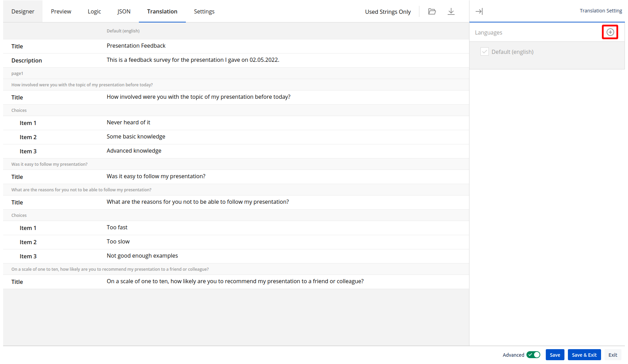Toggle the Advanced switch off
Viewport: 628px width, 364px height.
point(533,355)
